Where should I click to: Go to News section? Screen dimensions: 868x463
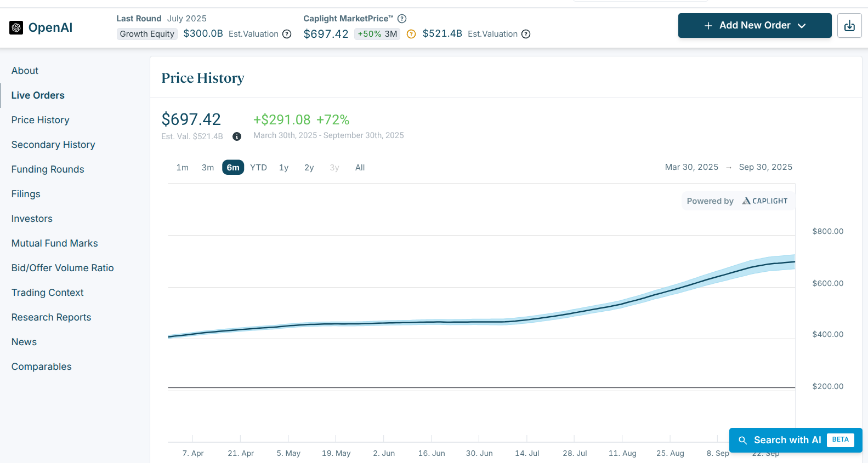[24, 342]
